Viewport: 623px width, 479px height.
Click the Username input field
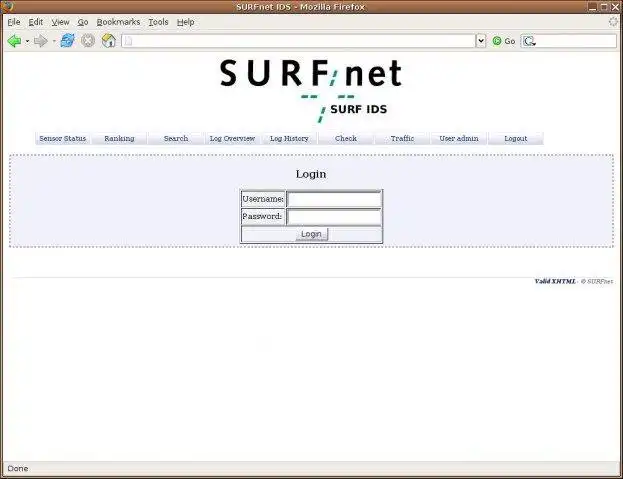(x=334, y=199)
